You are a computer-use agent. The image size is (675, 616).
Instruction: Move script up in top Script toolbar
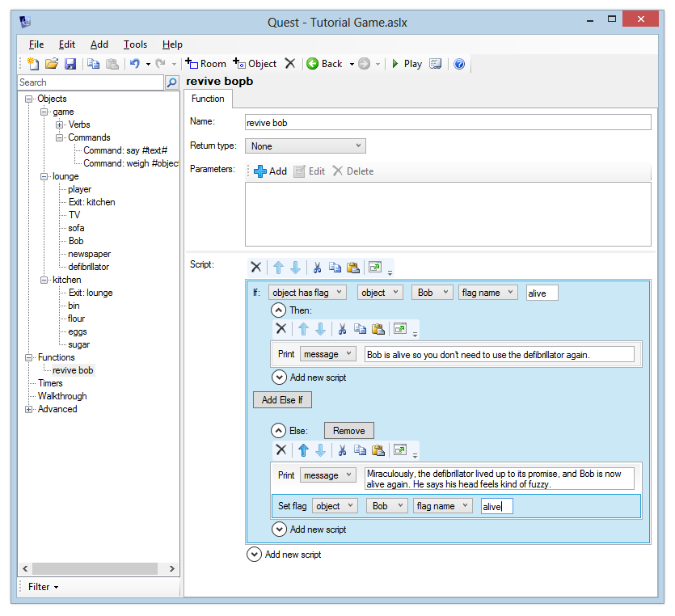coord(278,268)
